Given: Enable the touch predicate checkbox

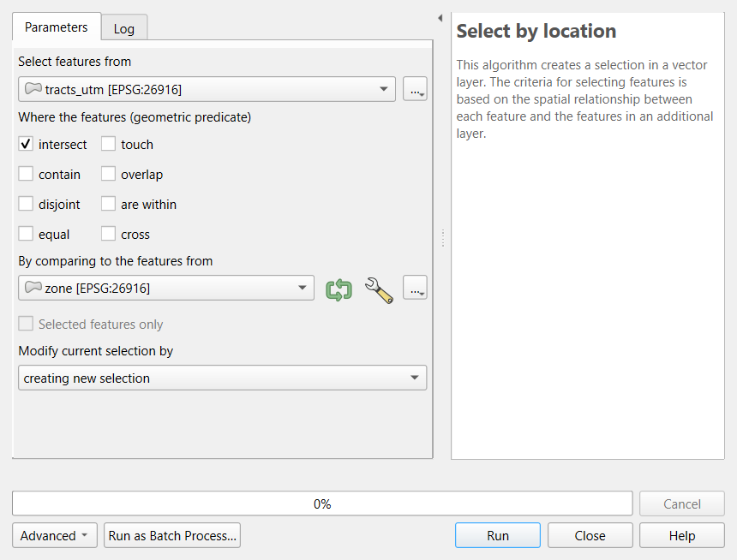Looking at the screenshot, I should [108, 144].
